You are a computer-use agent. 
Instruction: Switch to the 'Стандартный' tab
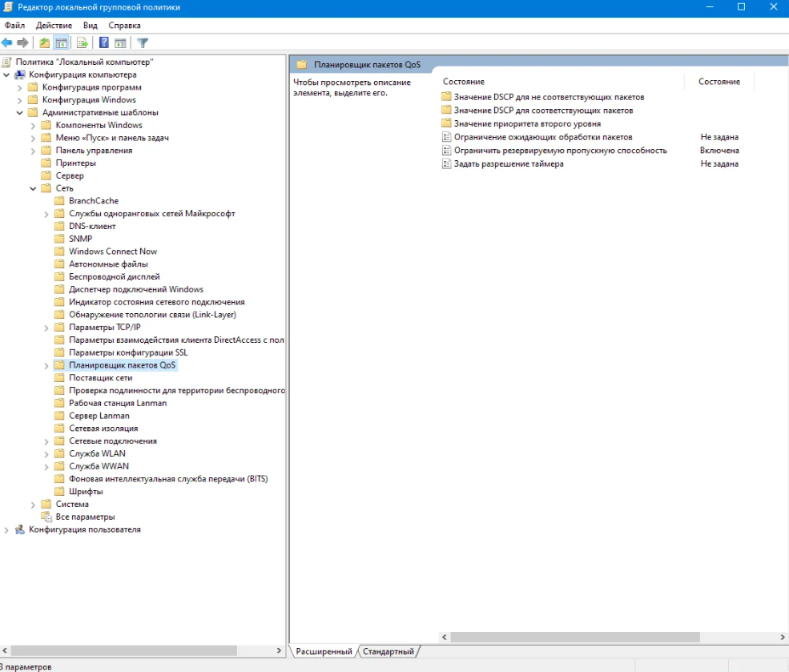(x=388, y=651)
